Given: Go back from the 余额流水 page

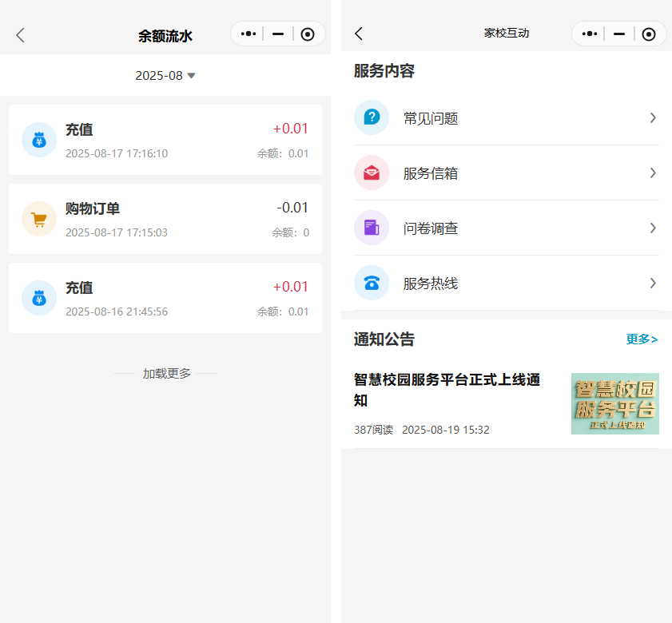Looking at the screenshot, I should 21,35.
